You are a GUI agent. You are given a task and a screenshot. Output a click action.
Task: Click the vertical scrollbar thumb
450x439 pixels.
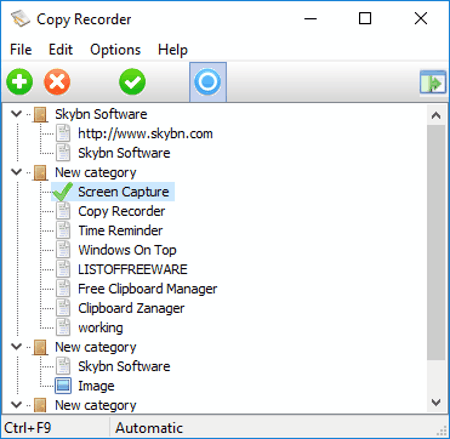[x=436, y=243]
